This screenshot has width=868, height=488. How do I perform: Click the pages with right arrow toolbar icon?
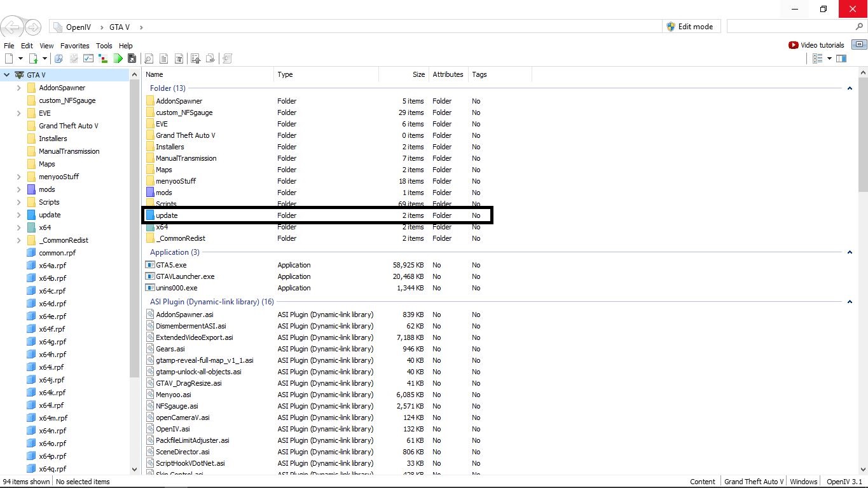tap(211, 58)
